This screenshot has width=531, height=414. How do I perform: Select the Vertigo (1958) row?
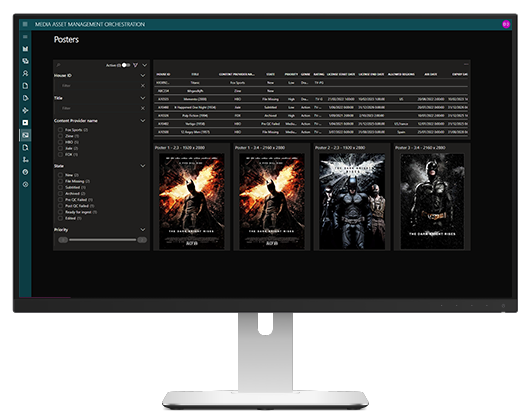(x=312, y=124)
